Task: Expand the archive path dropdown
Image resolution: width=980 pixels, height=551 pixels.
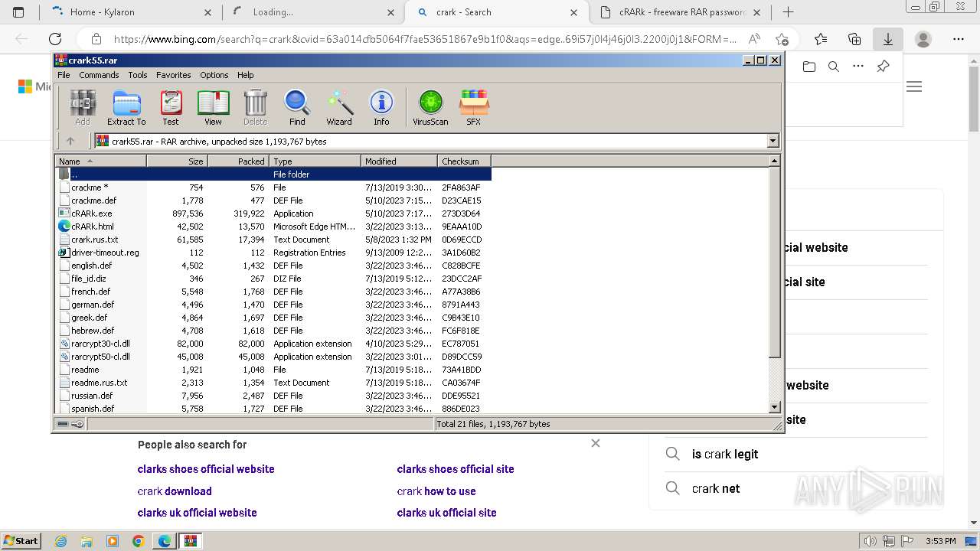Action: (773, 141)
